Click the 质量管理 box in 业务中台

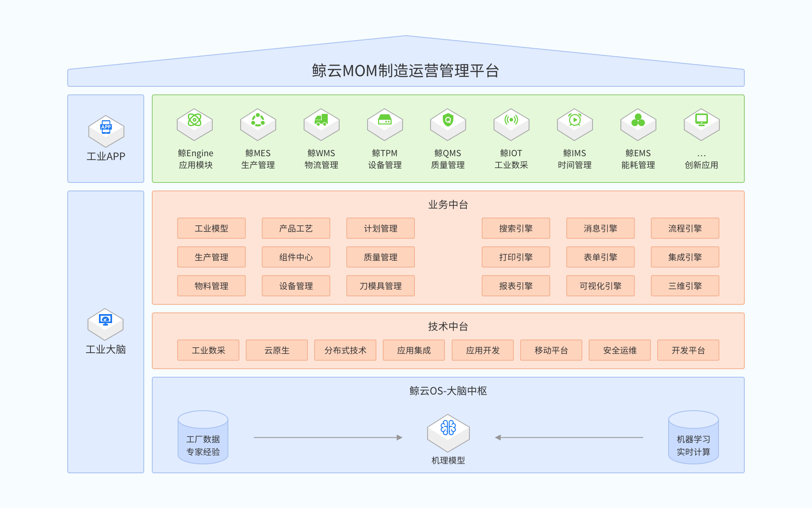coord(381,257)
